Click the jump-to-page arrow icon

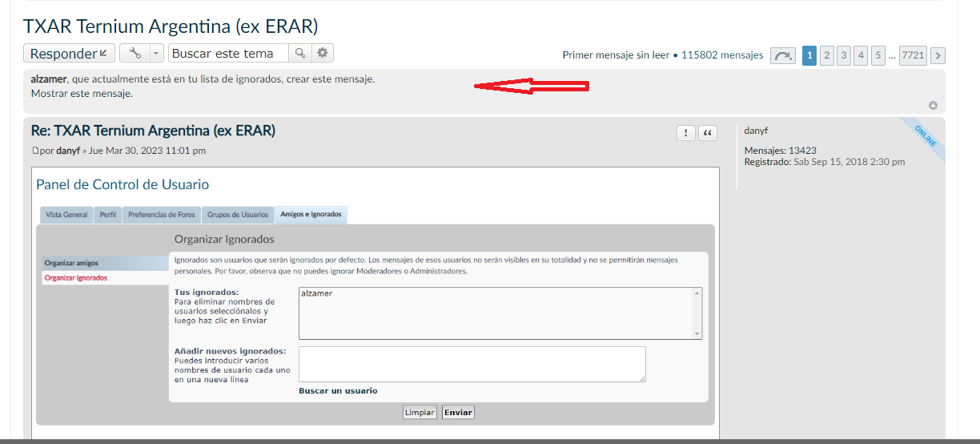783,55
